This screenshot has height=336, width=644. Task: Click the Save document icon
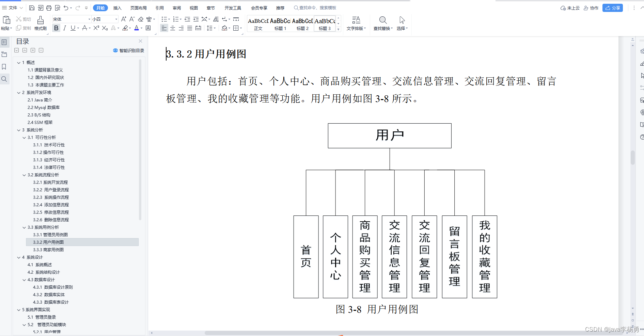32,8
